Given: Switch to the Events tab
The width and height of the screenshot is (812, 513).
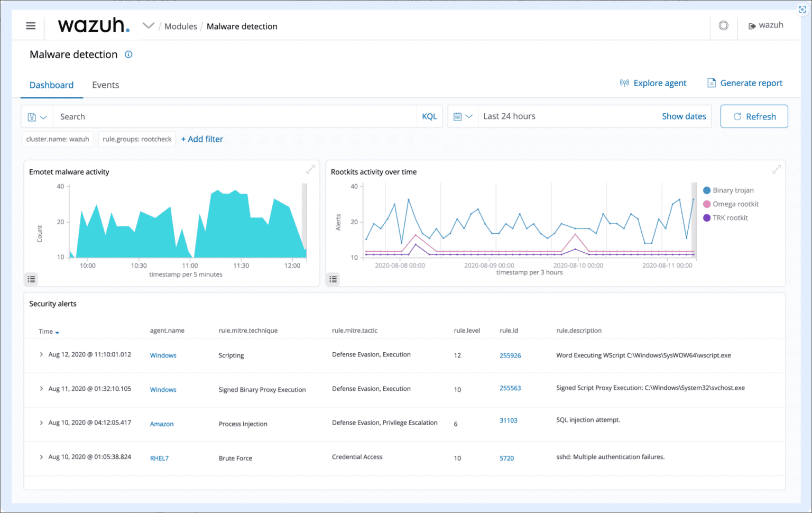Looking at the screenshot, I should pyautogui.click(x=105, y=85).
